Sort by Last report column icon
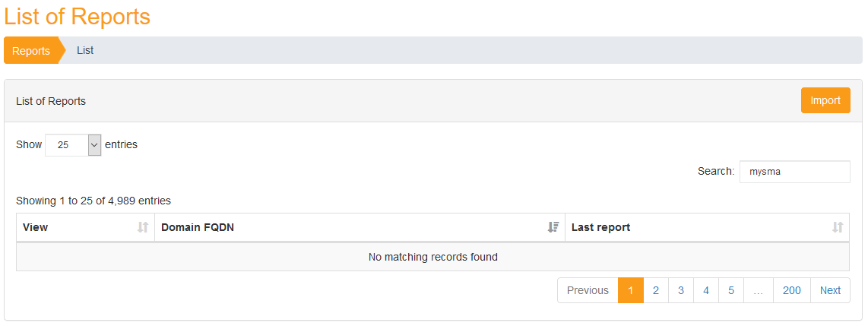The height and width of the screenshot is (329, 868). coord(838,227)
